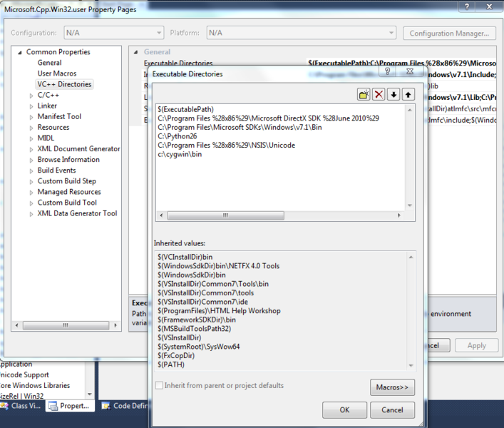Click Apply in Property Pages
The image size is (504, 428).
[477, 346]
